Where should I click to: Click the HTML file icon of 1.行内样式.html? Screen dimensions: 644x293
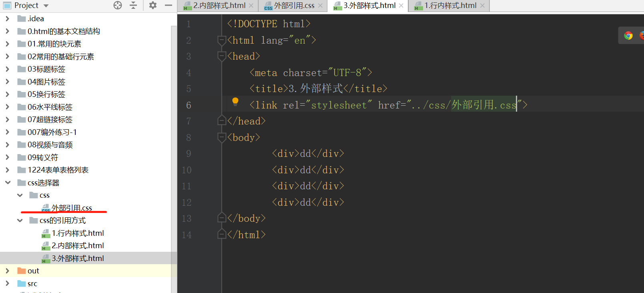pos(46,233)
